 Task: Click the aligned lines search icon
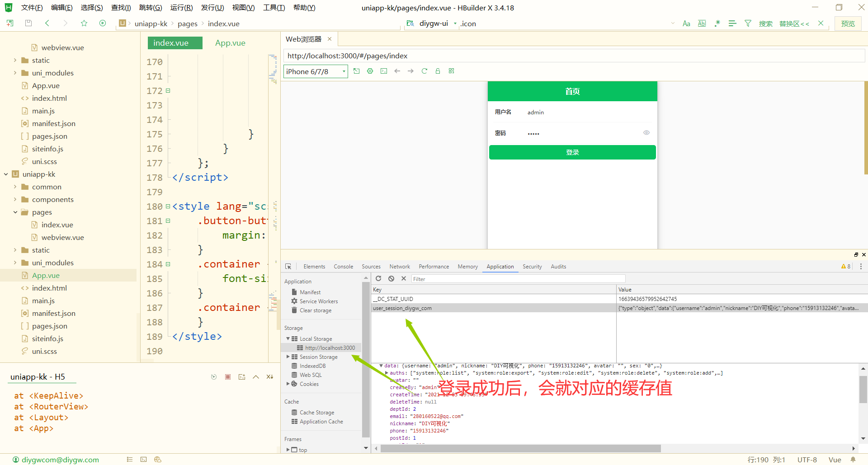click(x=732, y=23)
